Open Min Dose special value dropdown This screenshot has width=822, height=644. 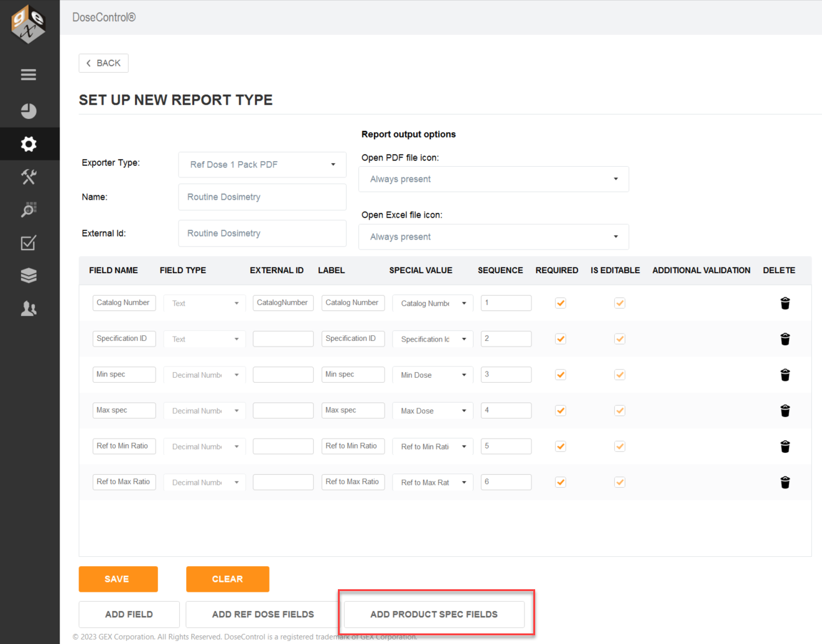click(433, 375)
